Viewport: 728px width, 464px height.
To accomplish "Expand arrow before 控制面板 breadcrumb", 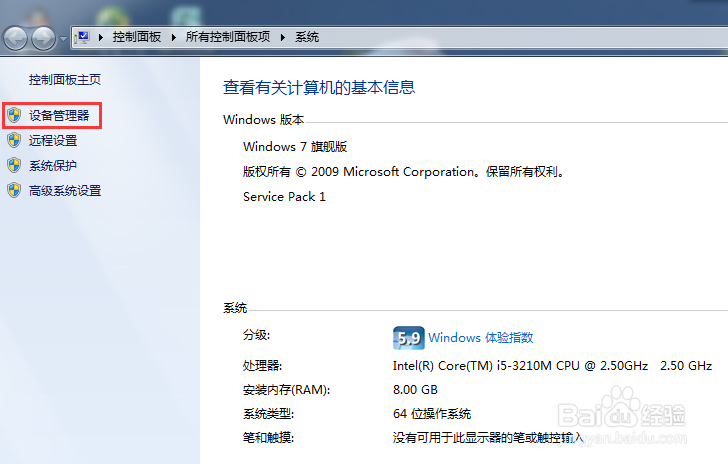I will click(x=100, y=37).
